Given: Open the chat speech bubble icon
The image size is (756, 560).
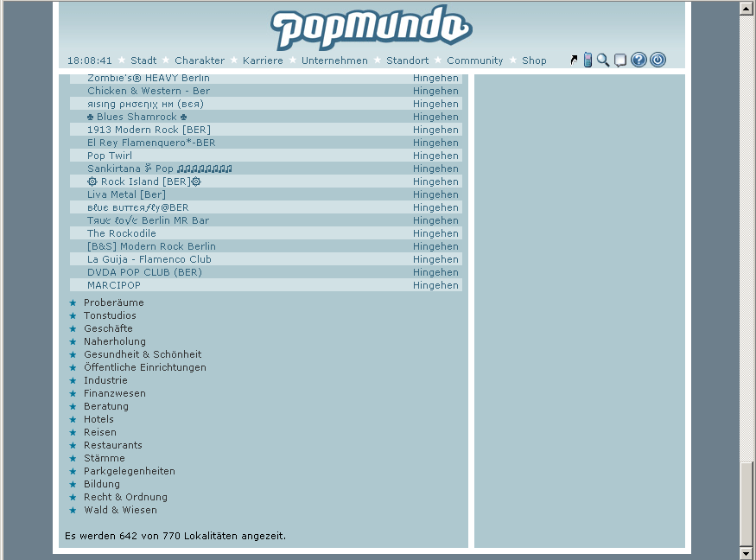Looking at the screenshot, I should click(x=620, y=60).
